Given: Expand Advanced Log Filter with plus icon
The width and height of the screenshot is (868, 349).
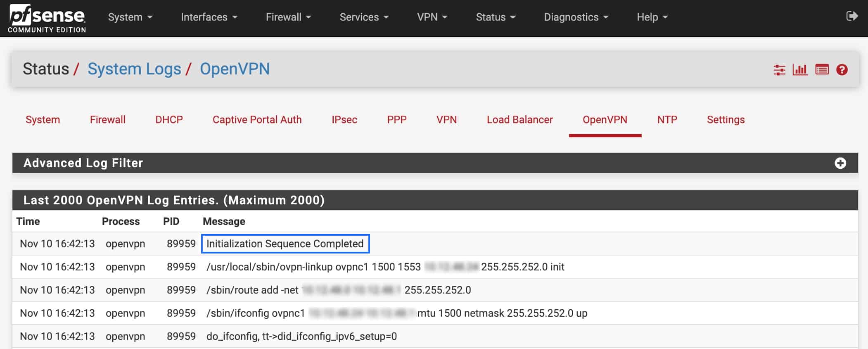Looking at the screenshot, I should [x=840, y=163].
